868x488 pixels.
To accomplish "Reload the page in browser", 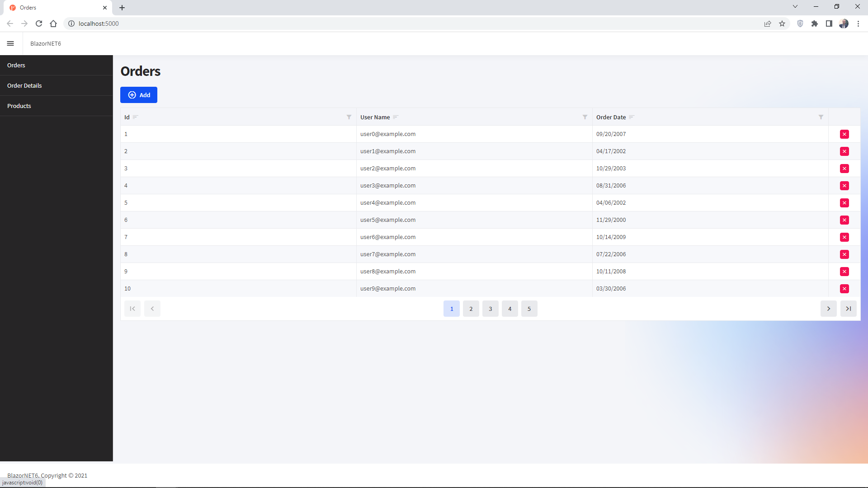I will pos(39,23).
